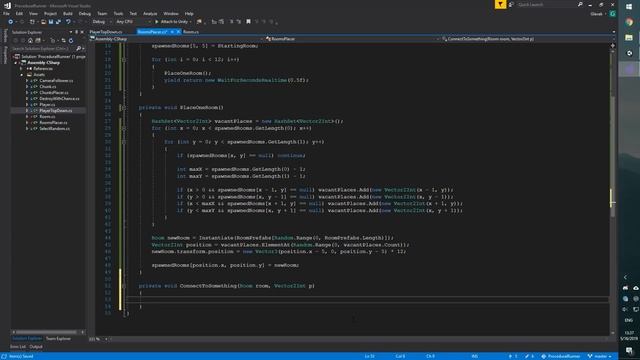Image resolution: width=640 pixels, height=360 pixels.
Task: Switch to the PlayerTopDown.cs tab
Action: pos(106,32)
